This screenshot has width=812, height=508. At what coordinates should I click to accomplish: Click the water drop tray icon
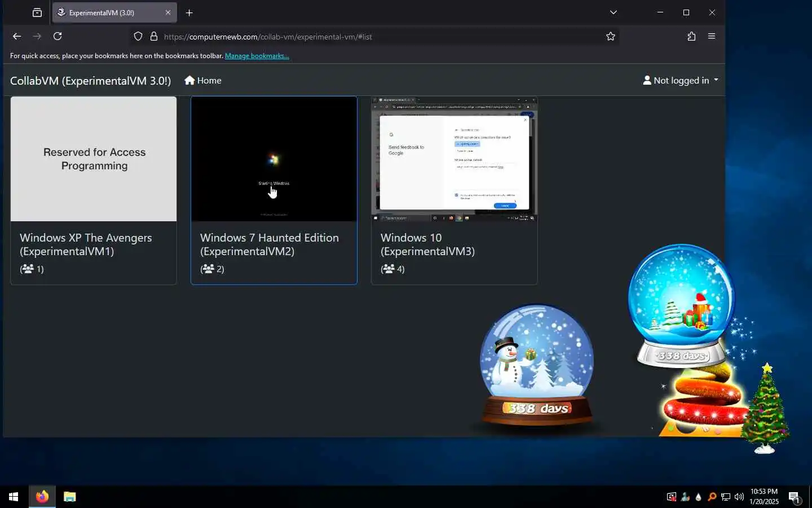click(x=698, y=497)
